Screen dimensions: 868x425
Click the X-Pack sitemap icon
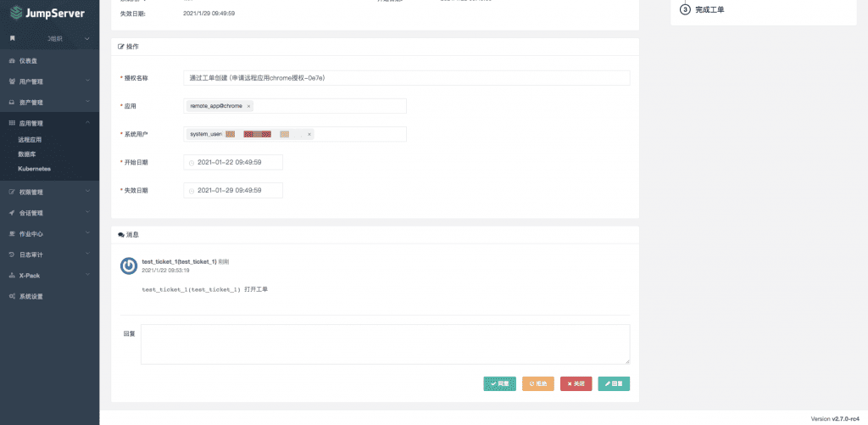(x=12, y=276)
